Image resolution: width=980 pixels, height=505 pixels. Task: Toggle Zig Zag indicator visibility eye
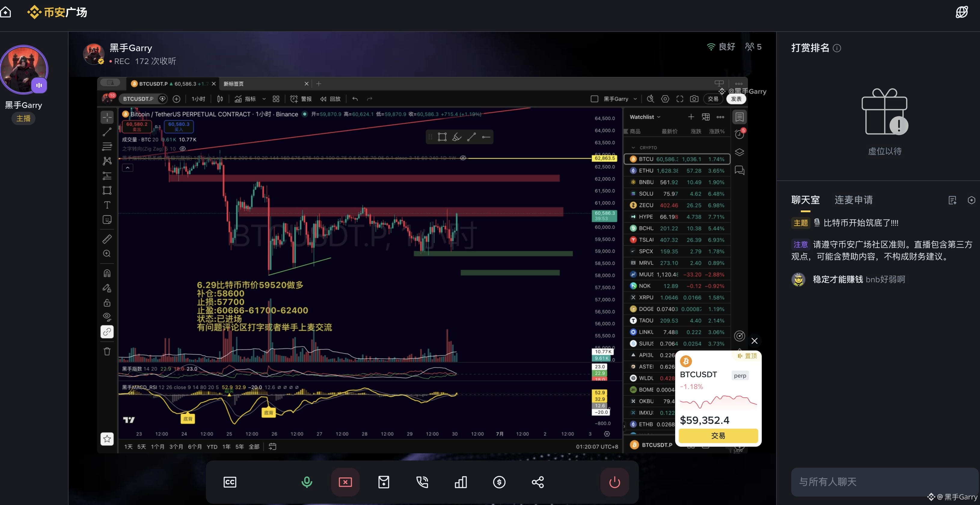point(182,149)
